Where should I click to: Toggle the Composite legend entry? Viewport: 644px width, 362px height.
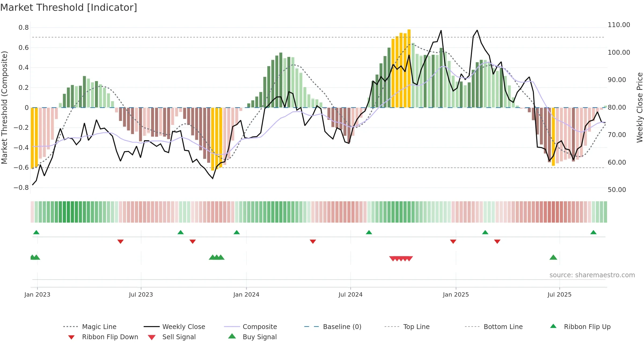(x=250, y=327)
